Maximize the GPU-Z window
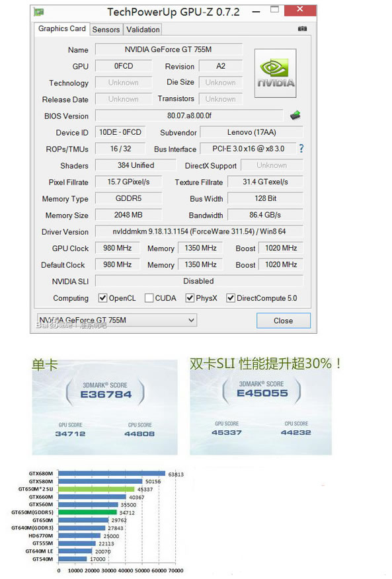 274,10
